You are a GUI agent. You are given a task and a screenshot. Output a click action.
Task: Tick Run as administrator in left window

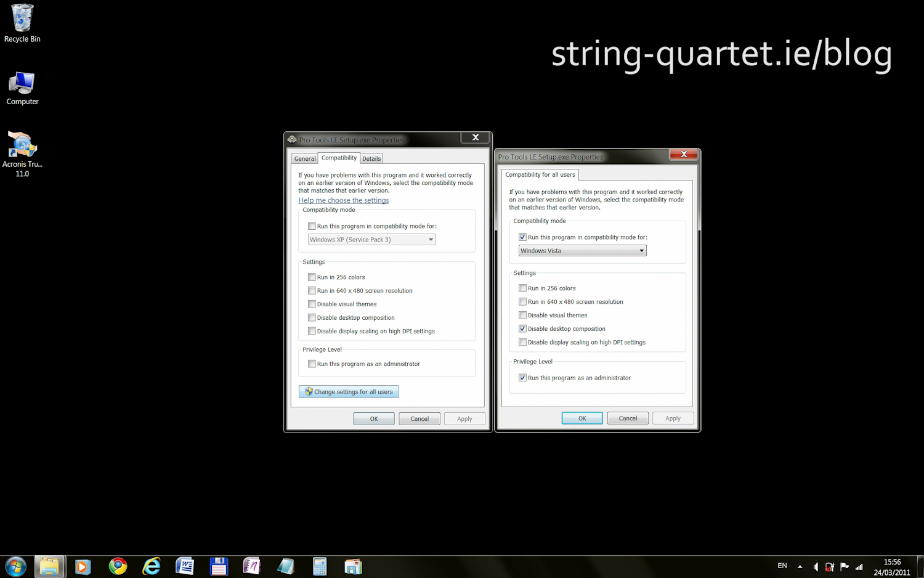pyautogui.click(x=312, y=364)
